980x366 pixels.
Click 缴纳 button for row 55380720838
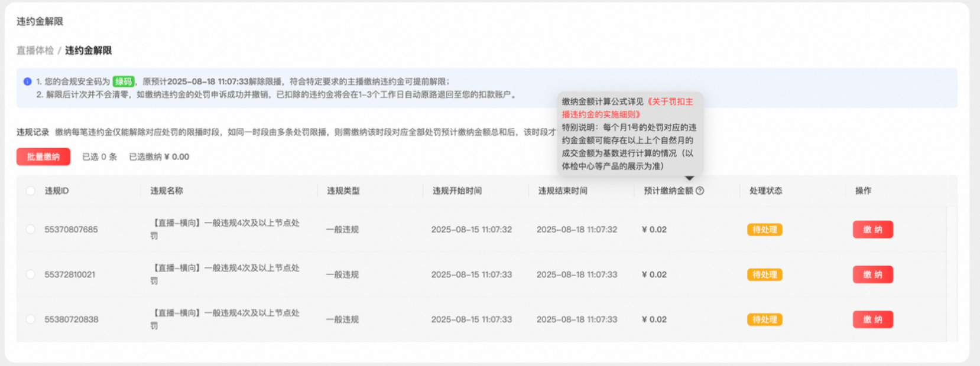(x=872, y=319)
